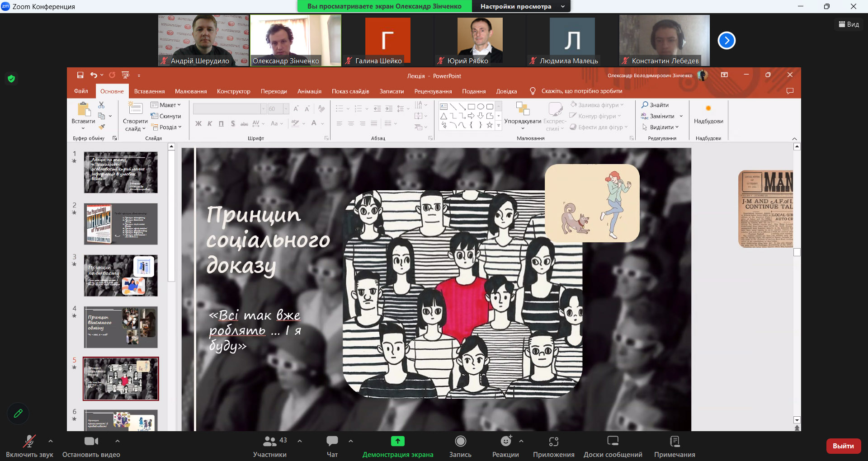Toggle left text alignment
This screenshot has height=461, width=868.
point(340,123)
